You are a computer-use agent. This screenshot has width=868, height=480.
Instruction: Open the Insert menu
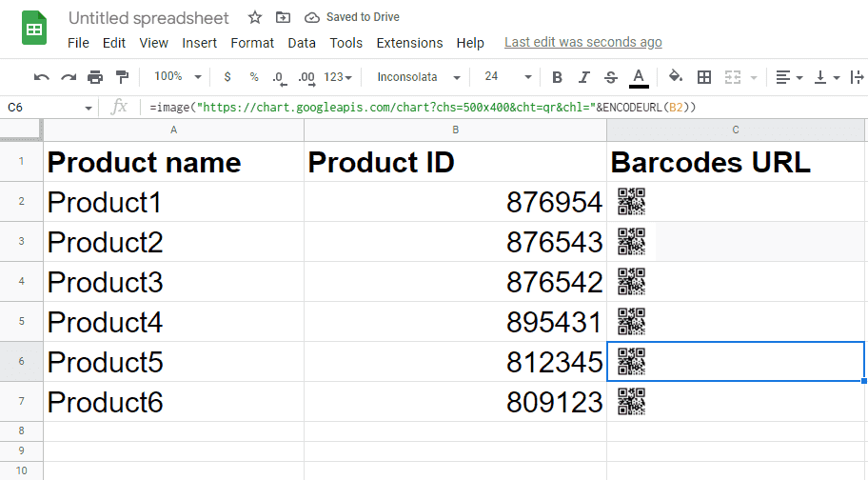(199, 43)
